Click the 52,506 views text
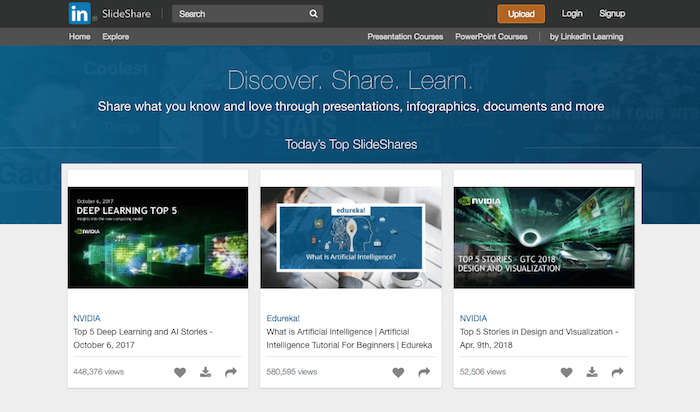The width and height of the screenshot is (700, 412). pos(483,372)
